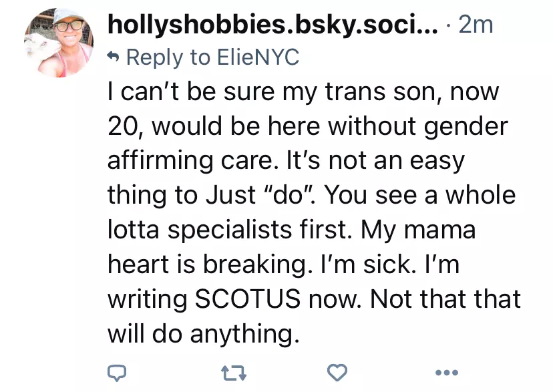Click the 2m timestamp

tap(476, 25)
